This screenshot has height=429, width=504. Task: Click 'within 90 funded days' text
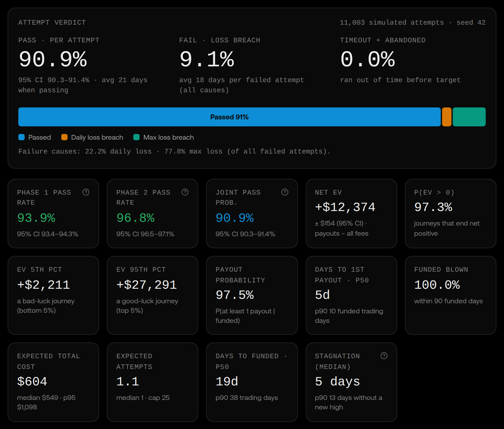click(448, 301)
